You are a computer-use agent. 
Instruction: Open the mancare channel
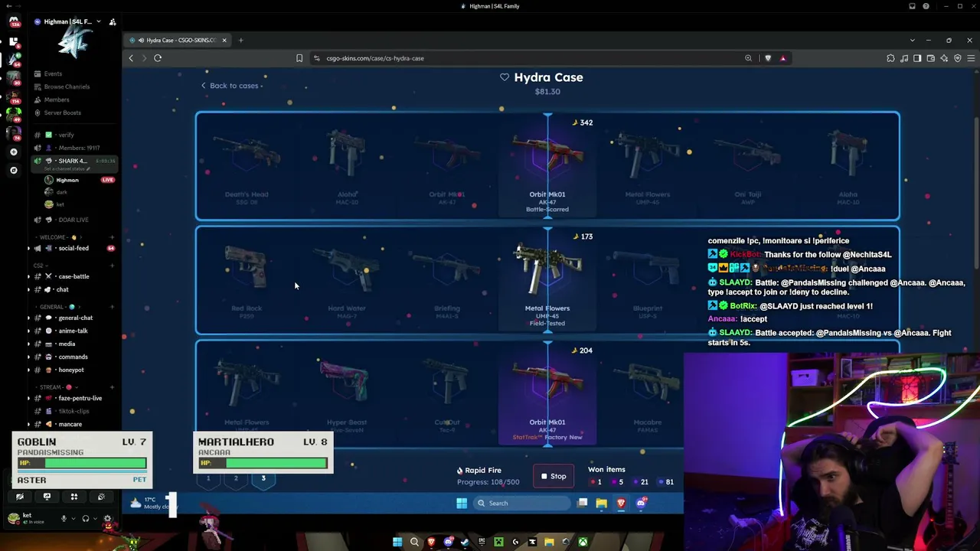(74, 424)
